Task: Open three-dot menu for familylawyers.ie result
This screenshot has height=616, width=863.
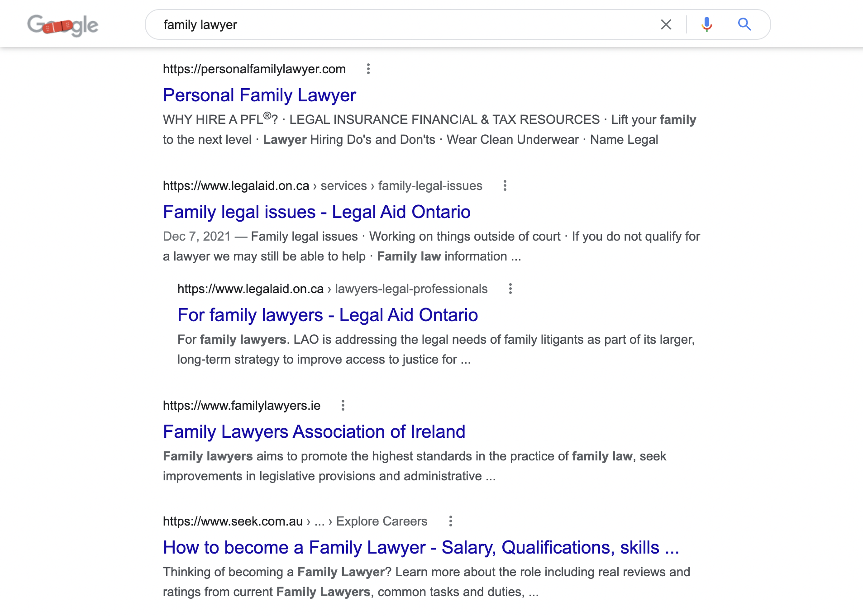Action: click(343, 406)
